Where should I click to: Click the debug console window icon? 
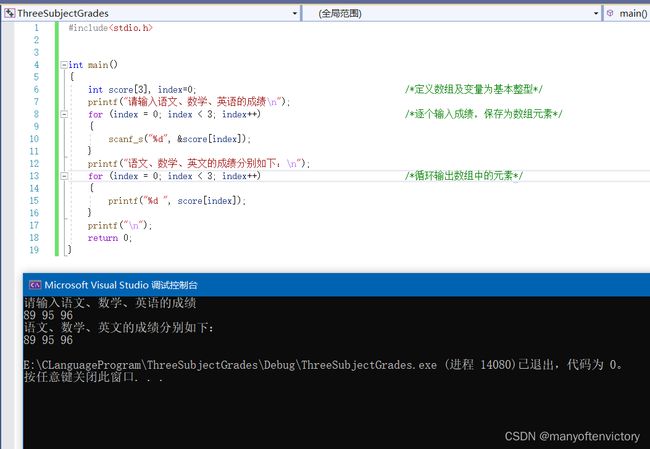tap(35, 285)
